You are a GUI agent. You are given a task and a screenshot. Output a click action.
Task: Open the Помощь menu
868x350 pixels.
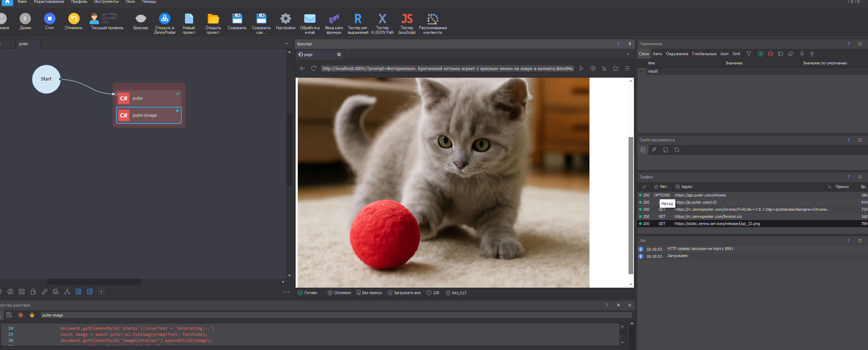tap(149, 2)
